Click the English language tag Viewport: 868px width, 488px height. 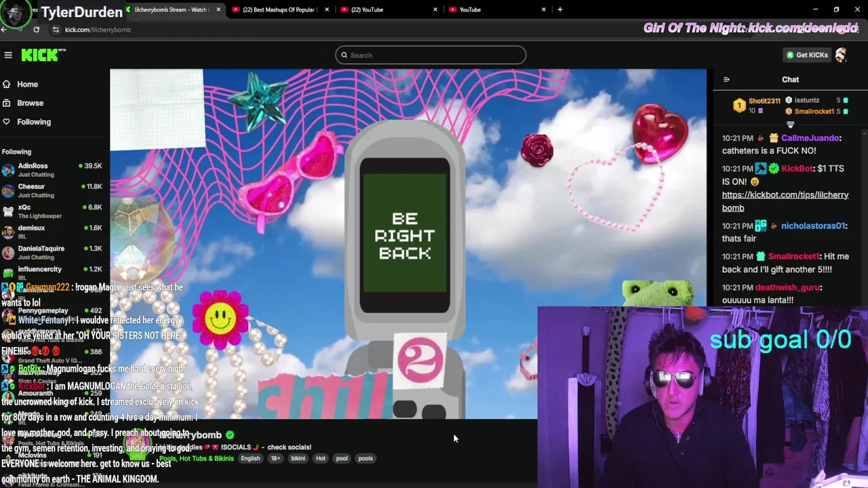(250, 458)
